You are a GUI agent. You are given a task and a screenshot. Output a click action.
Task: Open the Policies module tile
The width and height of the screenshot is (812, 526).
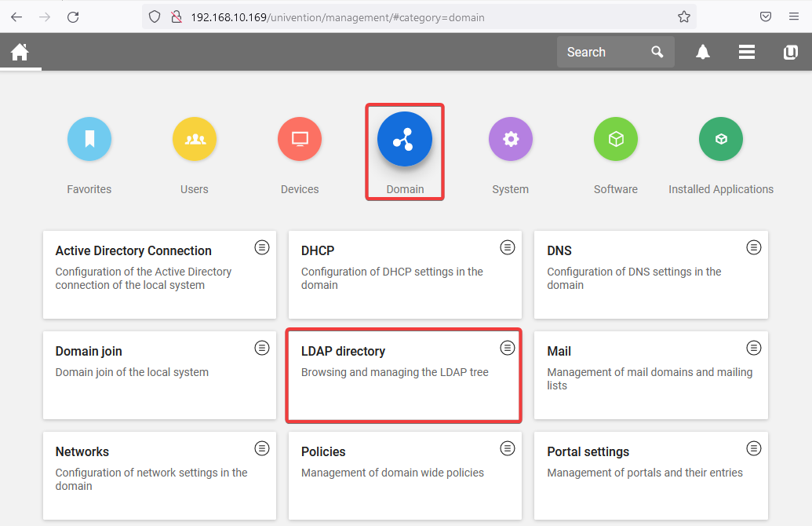point(392,473)
